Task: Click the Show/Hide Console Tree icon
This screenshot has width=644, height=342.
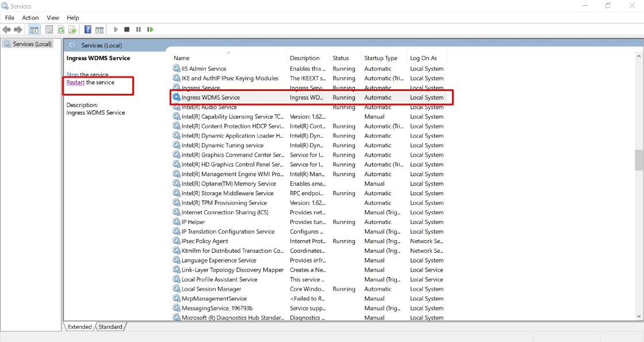Action: click(x=34, y=29)
